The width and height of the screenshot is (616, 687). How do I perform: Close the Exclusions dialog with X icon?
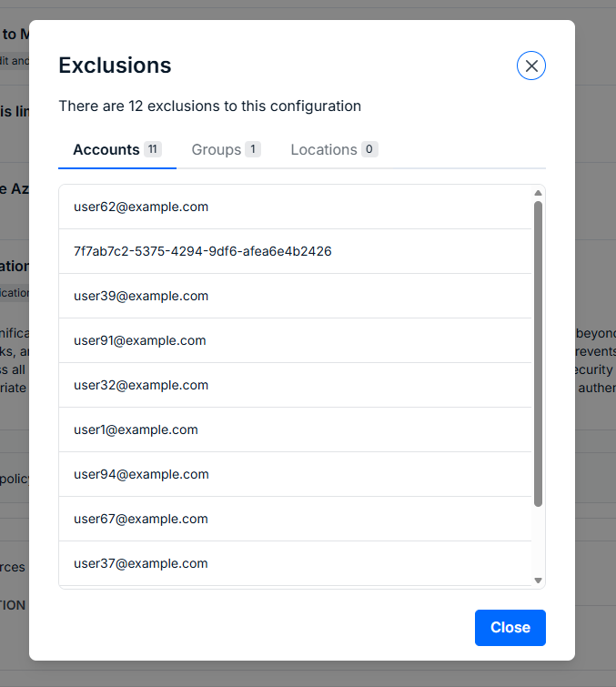[531, 66]
